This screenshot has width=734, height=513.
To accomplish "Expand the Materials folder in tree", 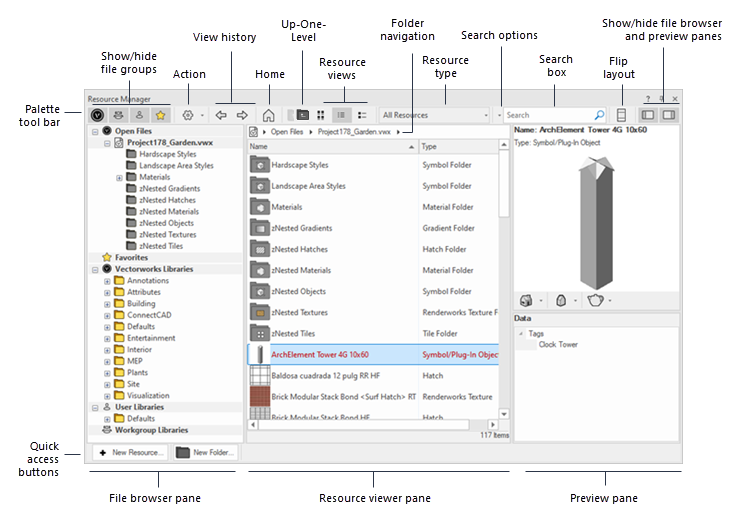I will [120, 178].
